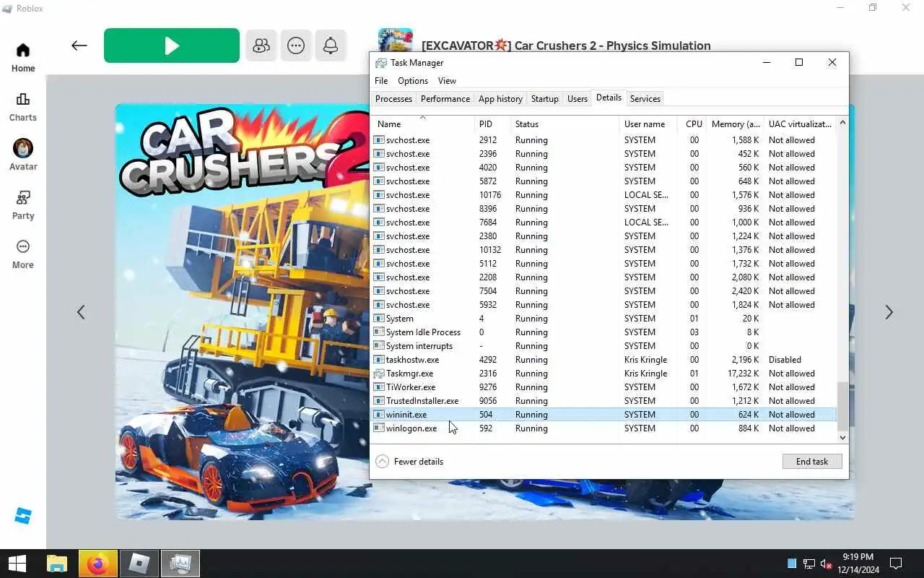
Task: Click the scrollbar up arrow in process list
Action: pos(842,123)
